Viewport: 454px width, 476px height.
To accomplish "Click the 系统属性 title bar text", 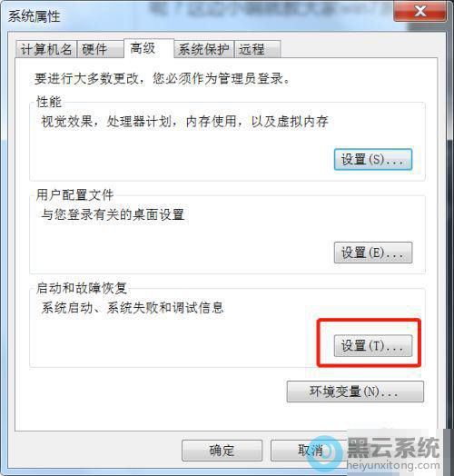I will [34, 16].
